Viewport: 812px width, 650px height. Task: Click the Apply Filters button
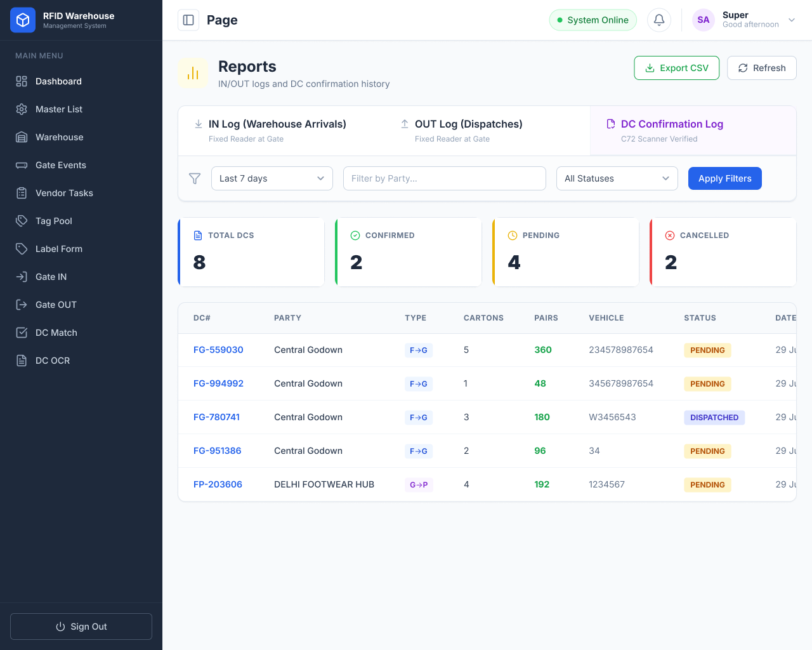(x=725, y=178)
